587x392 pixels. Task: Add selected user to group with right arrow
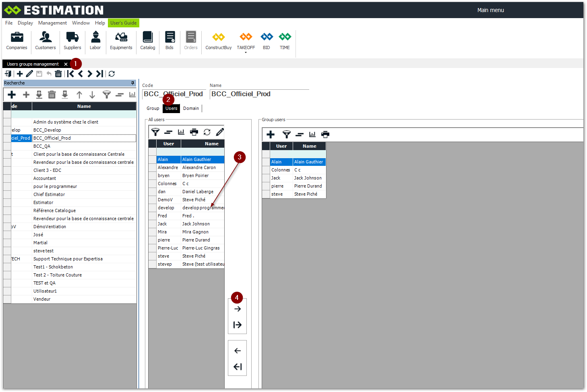pos(238,309)
